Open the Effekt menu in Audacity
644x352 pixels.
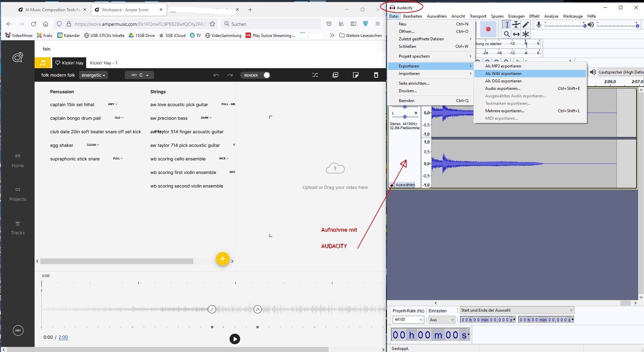tap(534, 16)
